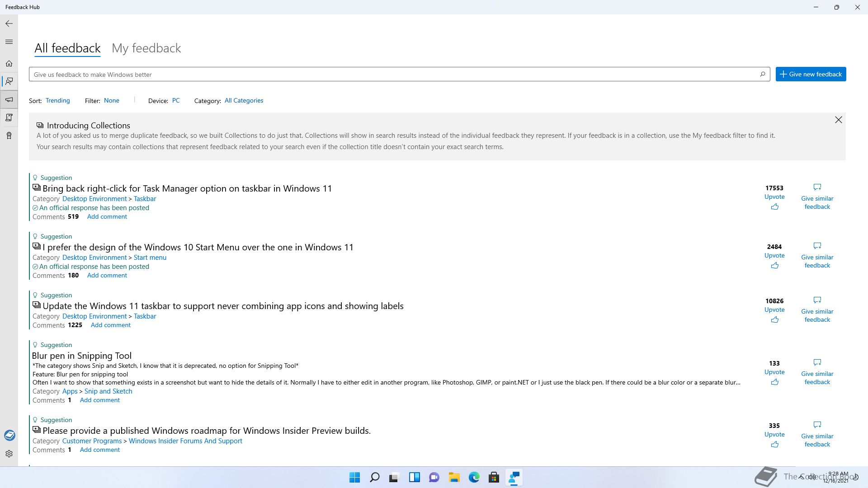Screen dimensions: 868x488
Task: Upvote thumbs-up for Blur pen in Snipping Tool
Action: [775, 382]
